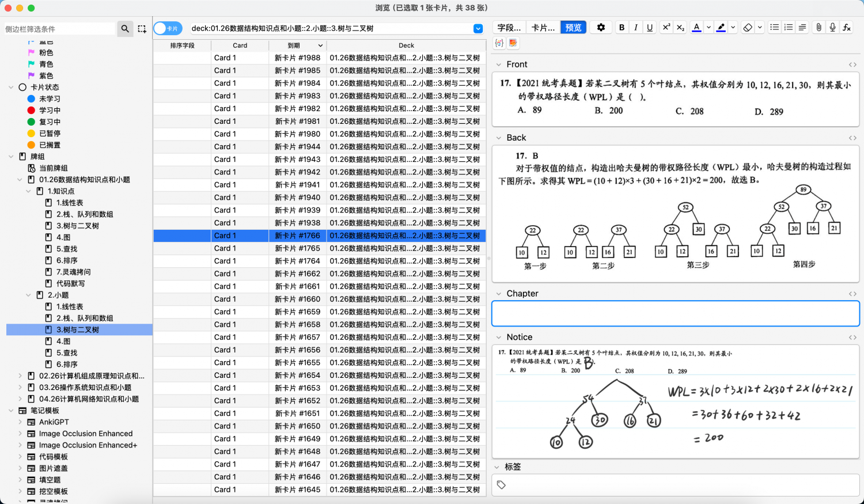
Task: Select the row 新卡片 #1645
Action: click(x=320, y=490)
